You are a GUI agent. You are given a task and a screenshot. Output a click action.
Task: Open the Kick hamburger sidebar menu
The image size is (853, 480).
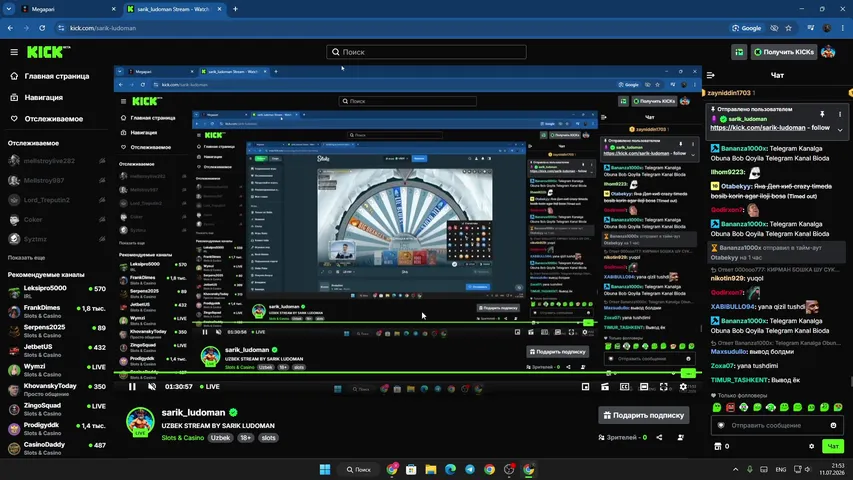click(x=14, y=52)
